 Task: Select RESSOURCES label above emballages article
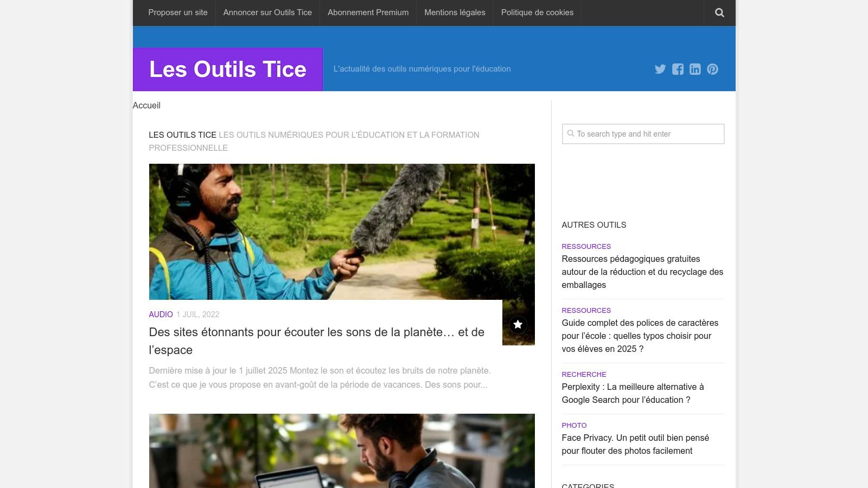pos(586,246)
